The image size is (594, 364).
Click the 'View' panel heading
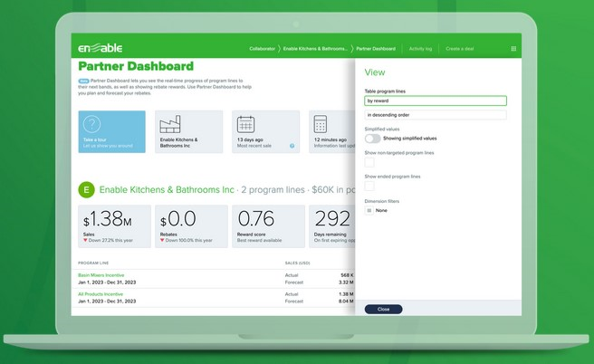point(375,72)
